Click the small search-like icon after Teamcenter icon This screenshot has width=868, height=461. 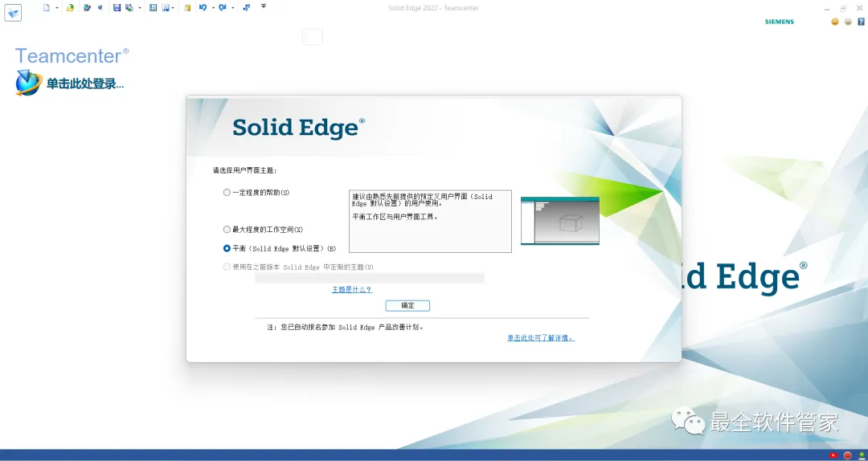pos(100,8)
